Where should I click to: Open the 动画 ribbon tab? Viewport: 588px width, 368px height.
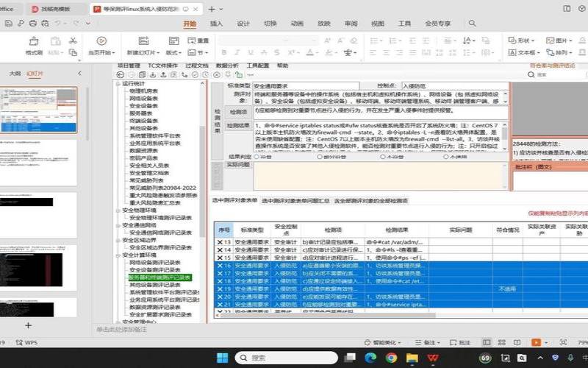297,24
